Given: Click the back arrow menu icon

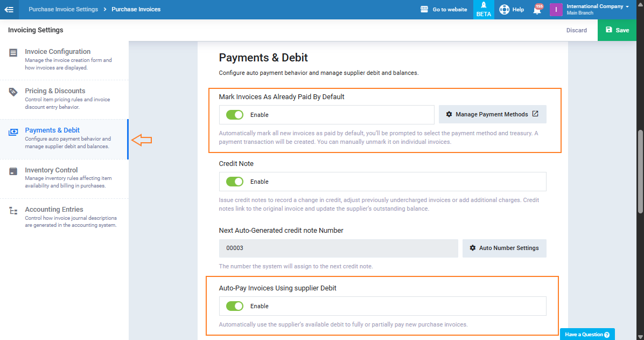Looking at the screenshot, I should (9, 9).
